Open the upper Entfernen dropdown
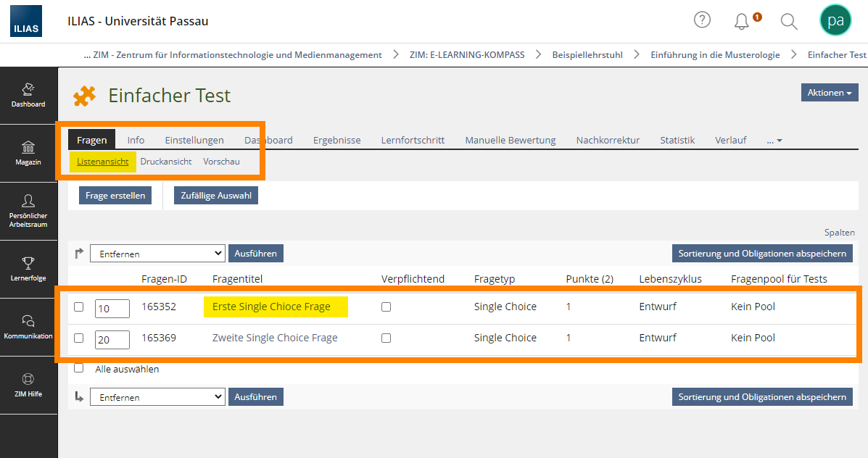The width and height of the screenshot is (868, 458). coord(158,254)
